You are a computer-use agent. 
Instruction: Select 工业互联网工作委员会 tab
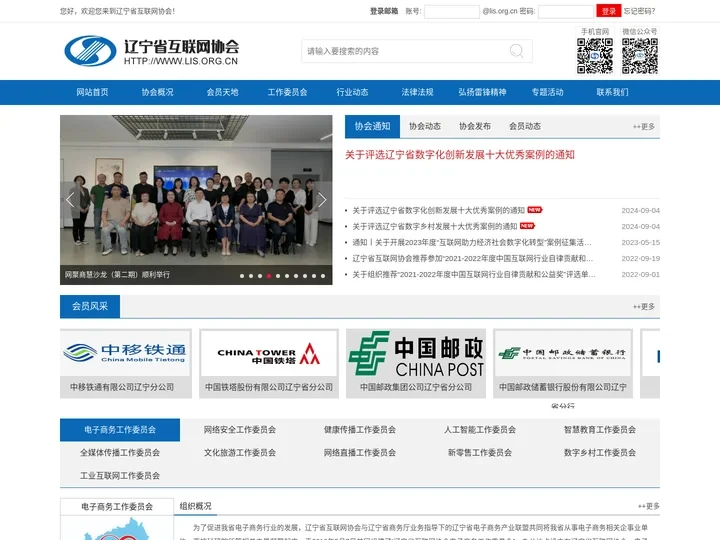pyautogui.click(x=120, y=476)
